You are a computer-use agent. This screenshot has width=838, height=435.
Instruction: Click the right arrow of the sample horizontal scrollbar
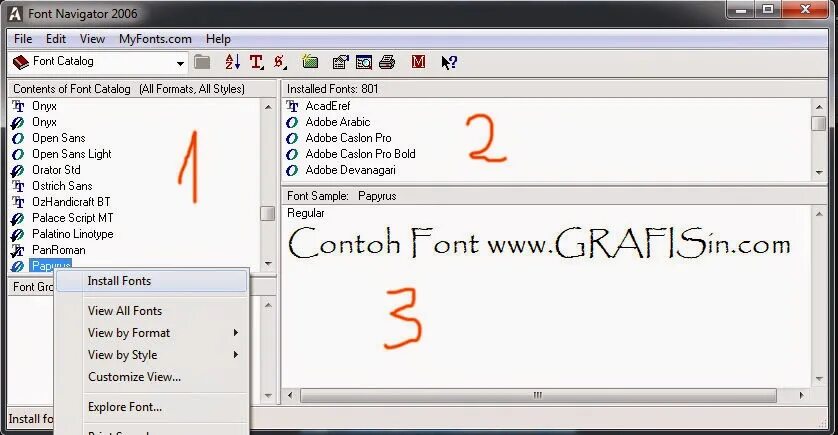(x=802, y=395)
